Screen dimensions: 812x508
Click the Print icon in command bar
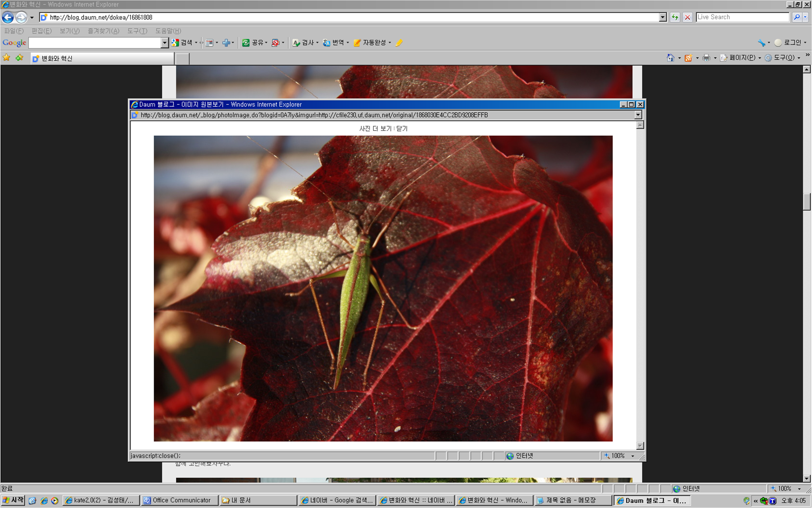[706, 58]
